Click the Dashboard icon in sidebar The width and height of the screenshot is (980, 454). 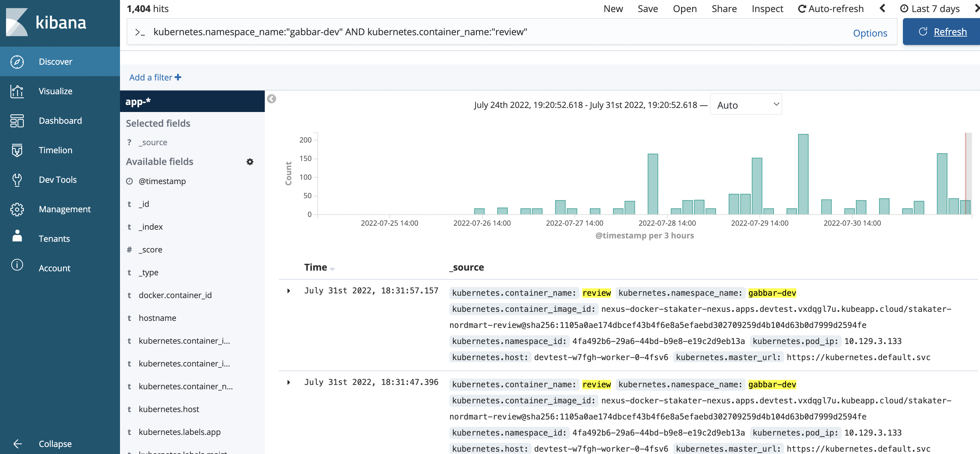[x=17, y=121]
